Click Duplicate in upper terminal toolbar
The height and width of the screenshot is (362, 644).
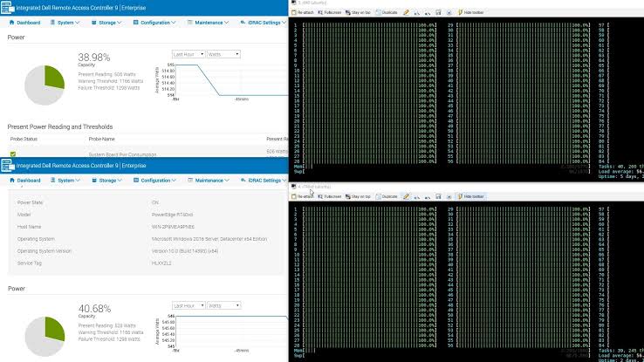click(x=387, y=13)
